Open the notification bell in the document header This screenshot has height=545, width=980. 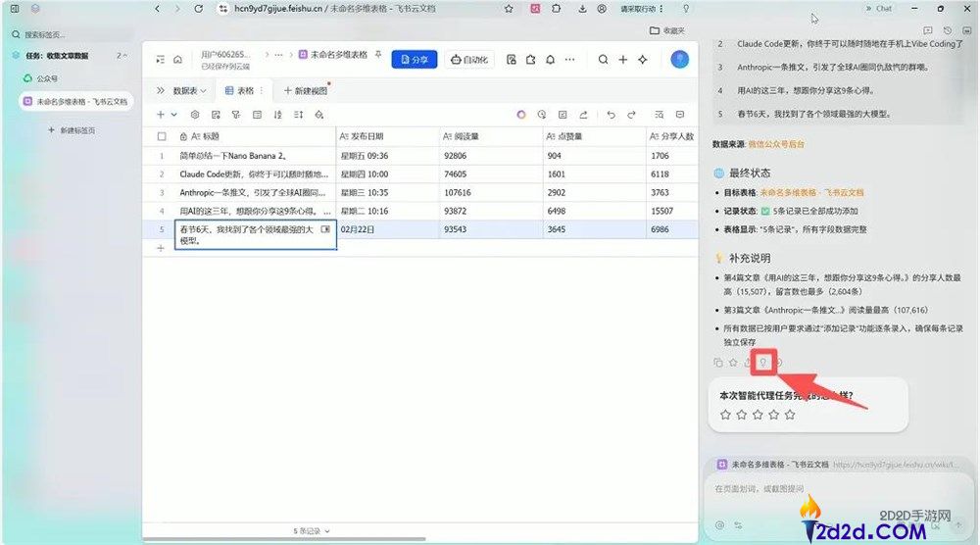(x=550, y=60)
